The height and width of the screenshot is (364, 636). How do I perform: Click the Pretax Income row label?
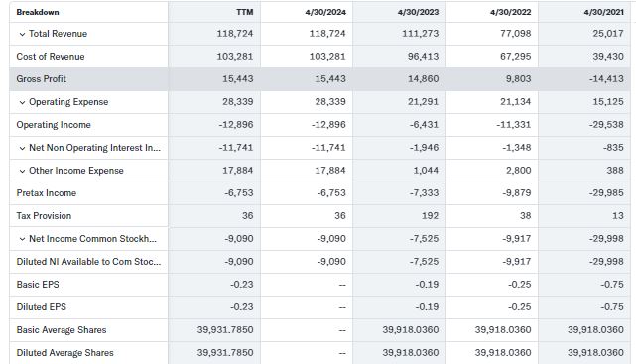(47, 193)
